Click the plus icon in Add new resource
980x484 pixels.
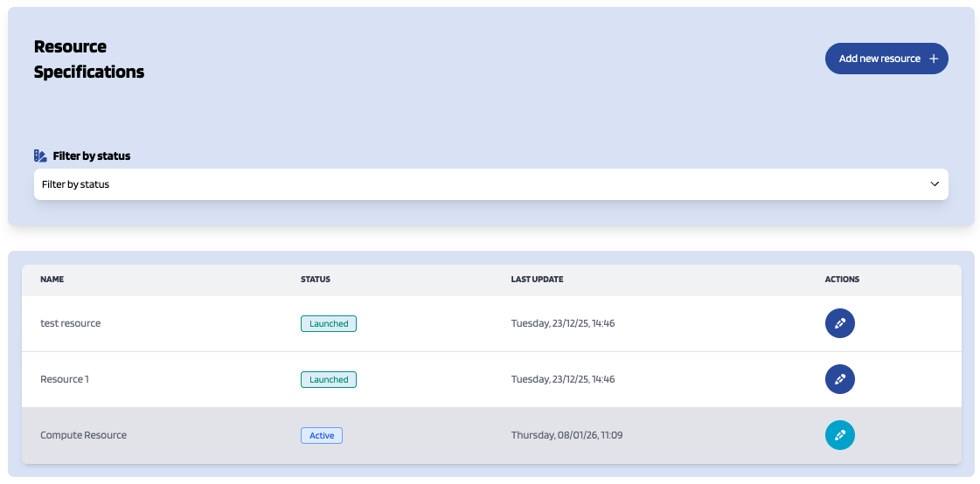pos(933,59)
